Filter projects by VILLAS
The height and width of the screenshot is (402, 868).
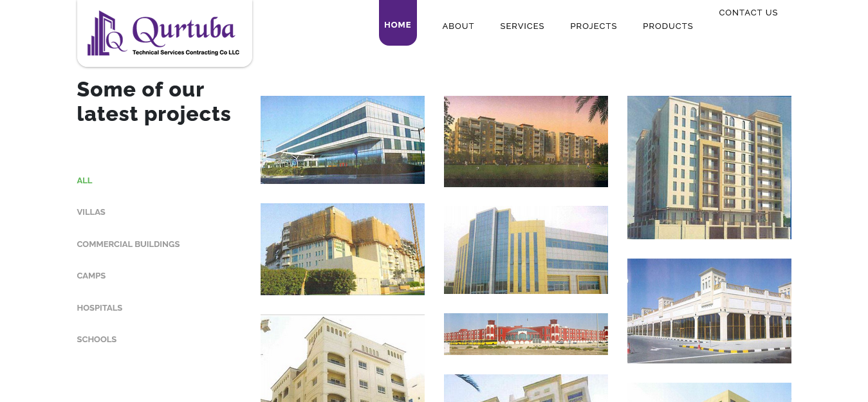pyautogui.click(x=91, y=212)
